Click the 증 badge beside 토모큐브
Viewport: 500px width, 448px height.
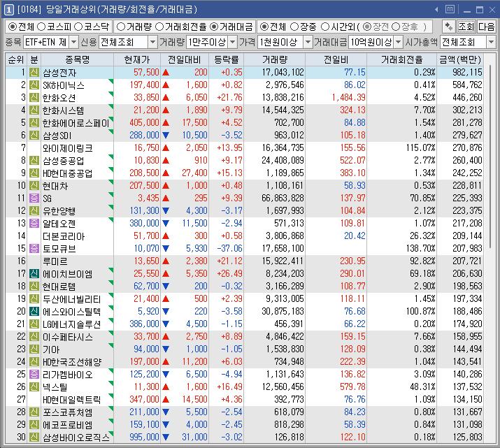point(34,249)
